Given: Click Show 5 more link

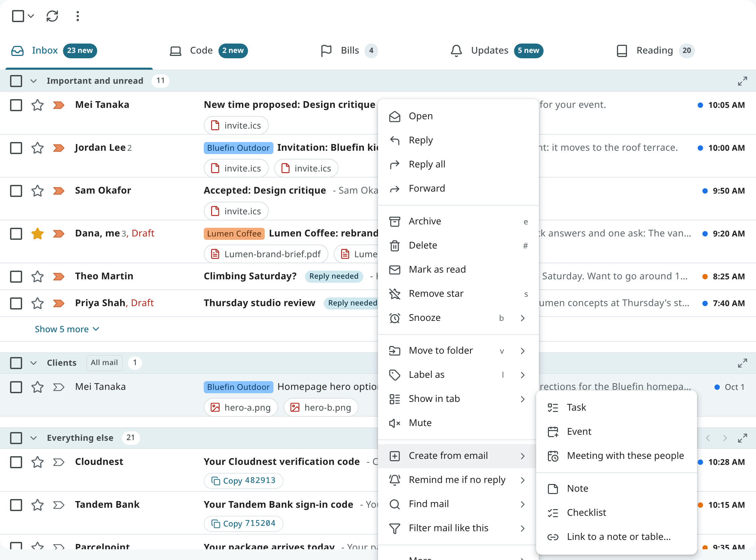Looking at the screenshot, I should point(67,330).
